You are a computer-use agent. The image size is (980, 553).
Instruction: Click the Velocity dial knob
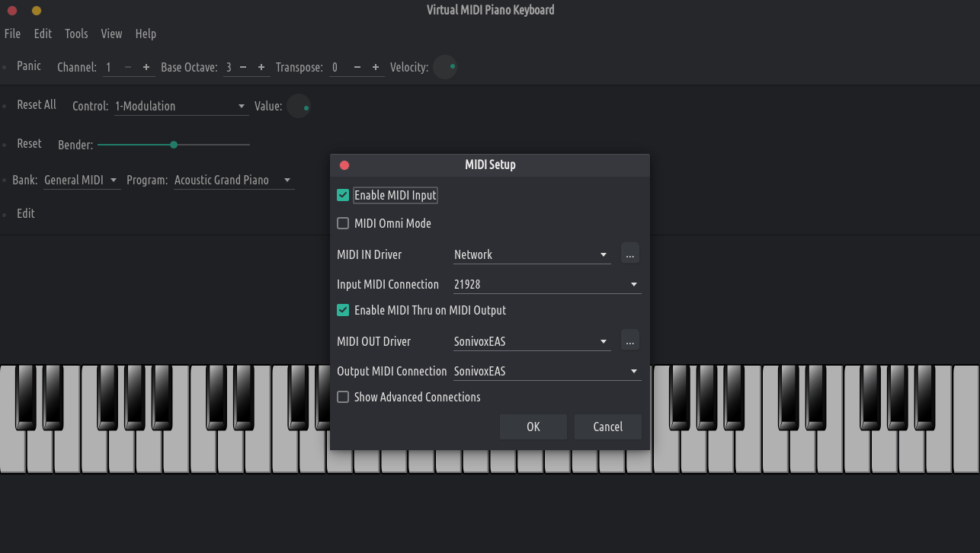pos(445,67)
